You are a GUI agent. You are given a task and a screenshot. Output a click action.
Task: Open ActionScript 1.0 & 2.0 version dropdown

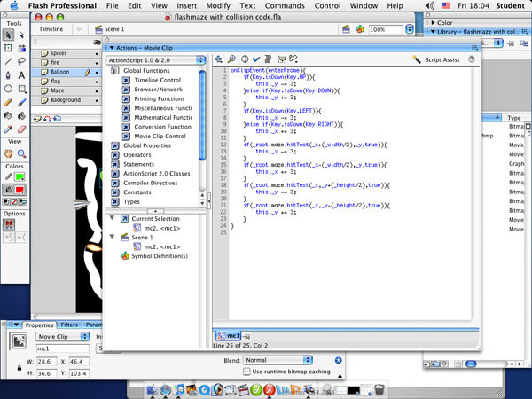(156, 60)
